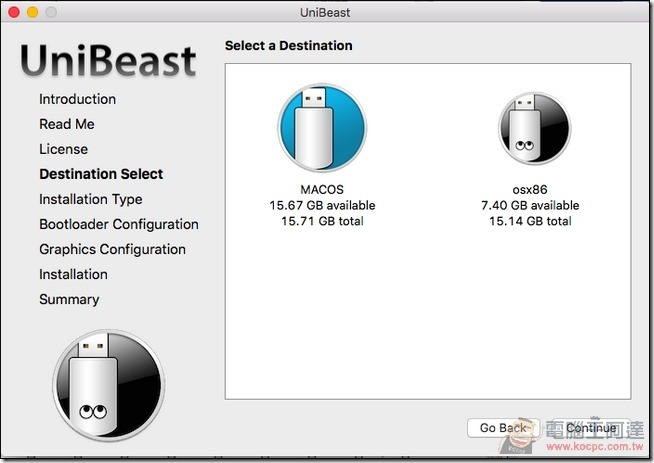Open the Installation Type step
The width and height of the screenshot is (654, 463).
[90, 199]
